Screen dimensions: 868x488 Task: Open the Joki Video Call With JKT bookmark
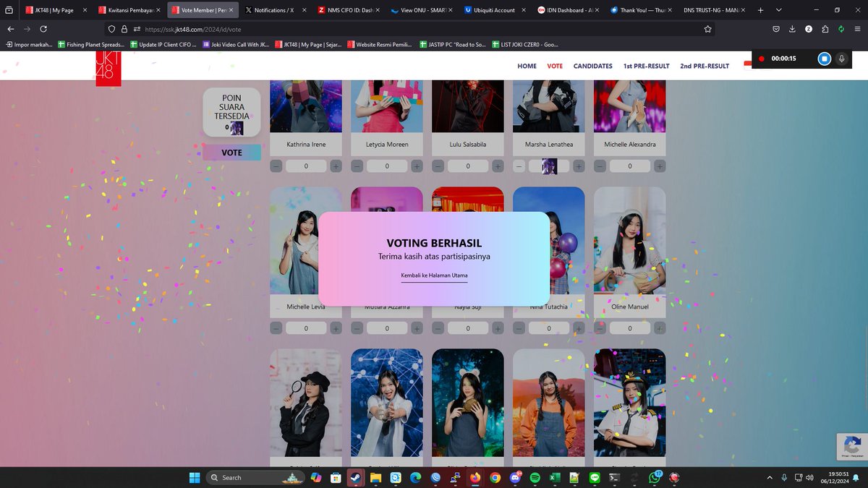point(236,44)
